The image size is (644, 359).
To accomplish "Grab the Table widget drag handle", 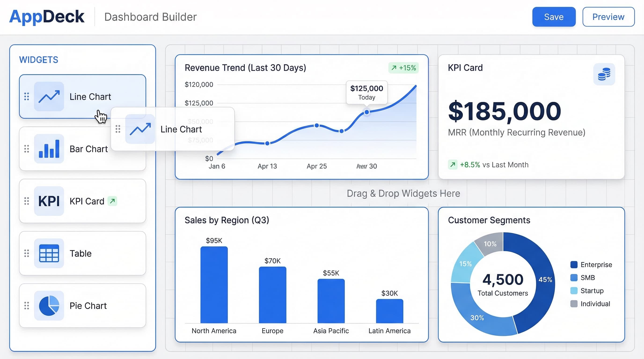I will 26,253.
